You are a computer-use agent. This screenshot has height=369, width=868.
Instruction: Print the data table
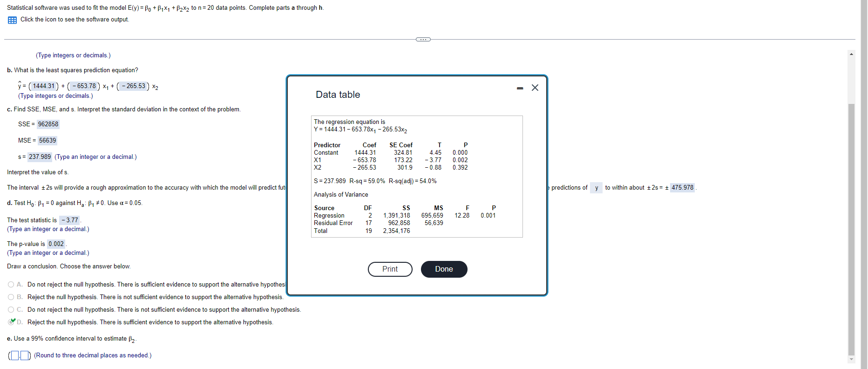(390, 269)
